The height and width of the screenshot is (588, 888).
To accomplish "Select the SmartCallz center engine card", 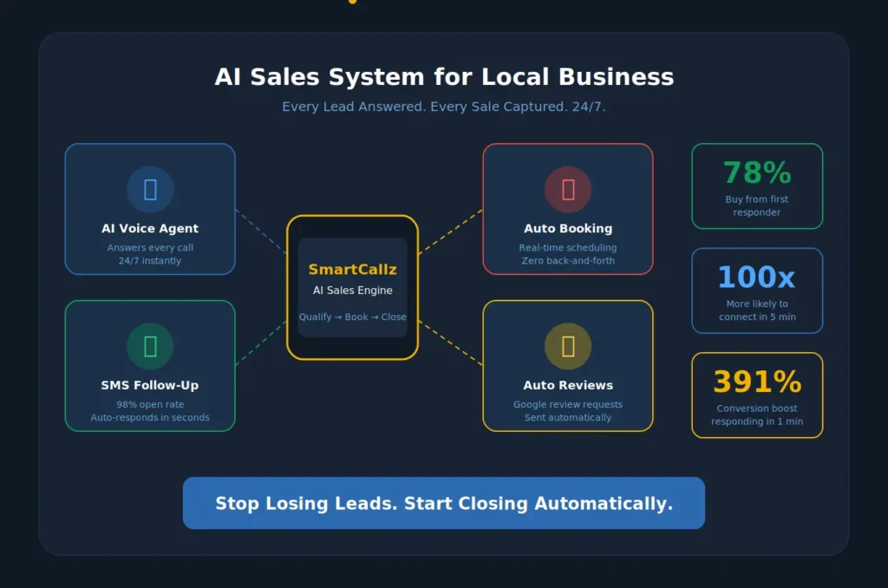I will coord(353,287).
